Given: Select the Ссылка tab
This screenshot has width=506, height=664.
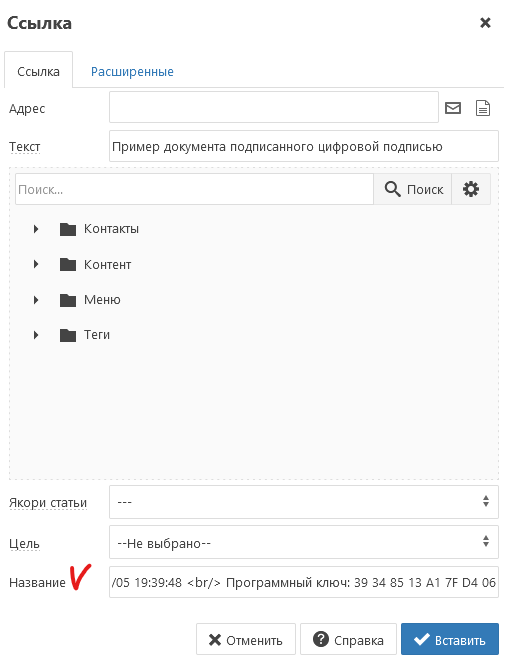Looking at the screenshot, I should coord(39,71).
